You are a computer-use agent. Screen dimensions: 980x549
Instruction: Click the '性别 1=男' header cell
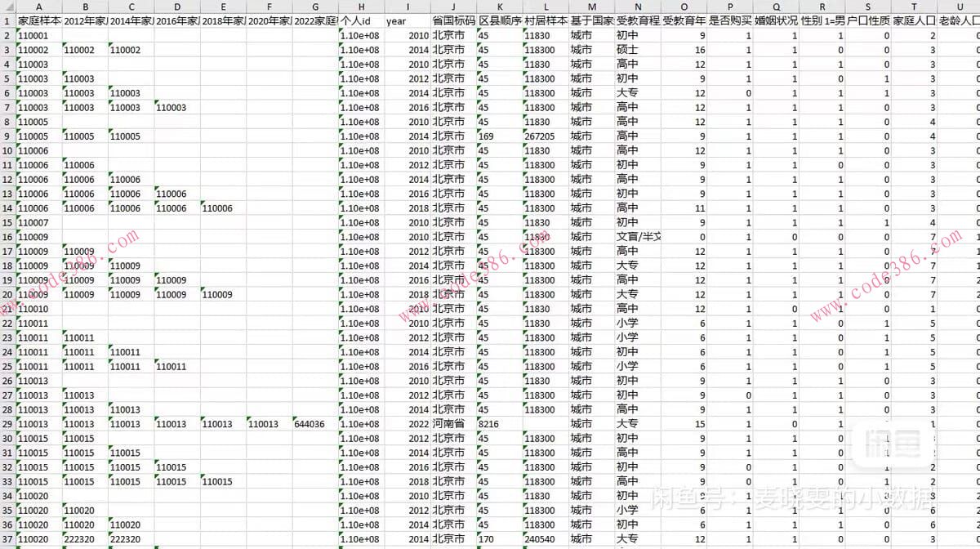coord(822,20)
